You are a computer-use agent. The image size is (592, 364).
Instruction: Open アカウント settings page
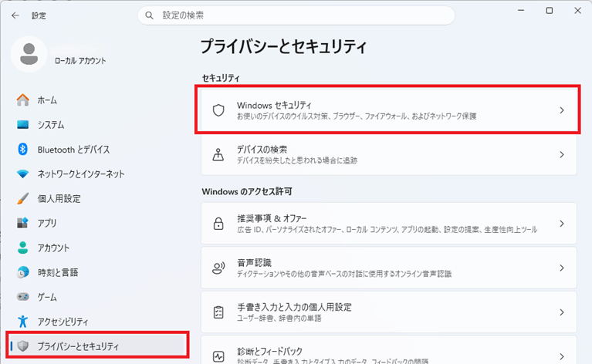(x=97, y=248)
